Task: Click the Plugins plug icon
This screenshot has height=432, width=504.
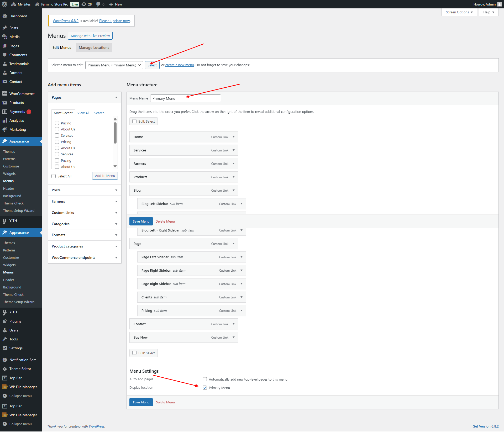Action: [x=5, y=321]
